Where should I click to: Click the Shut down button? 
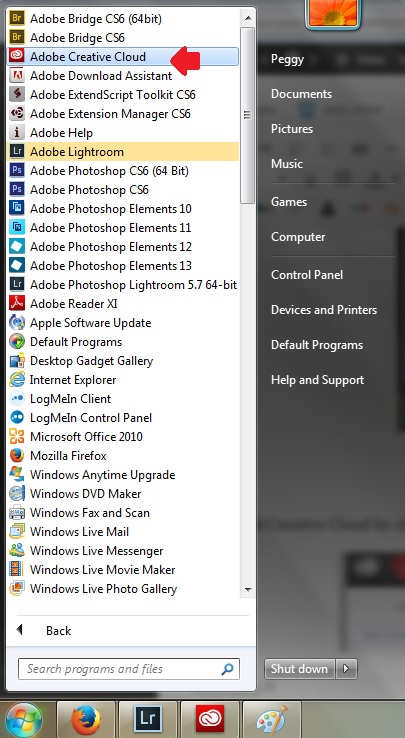tap(300, 669)
